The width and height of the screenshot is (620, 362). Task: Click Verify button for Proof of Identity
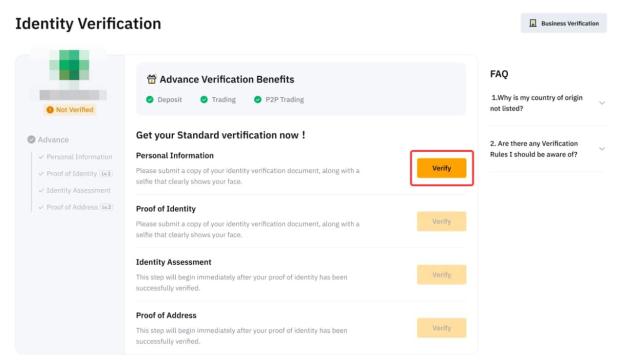441,221
